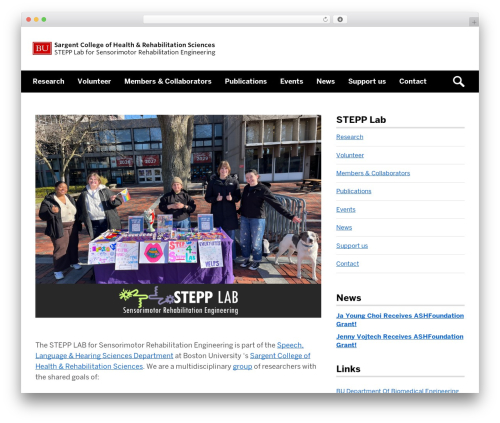Click the Volunteer sidebar link

(x=350, y=155)
